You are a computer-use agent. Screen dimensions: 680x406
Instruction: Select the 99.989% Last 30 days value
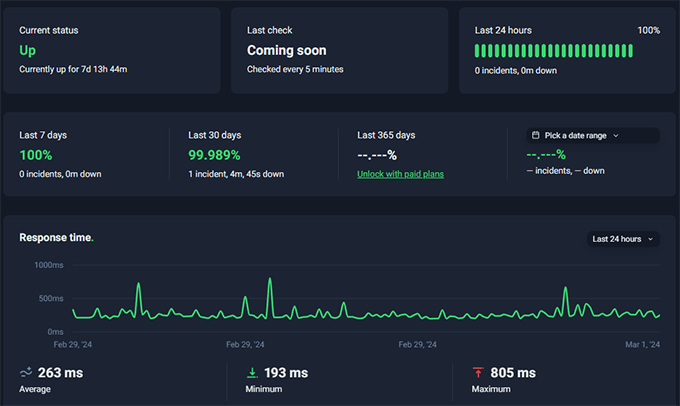point(215,155)
